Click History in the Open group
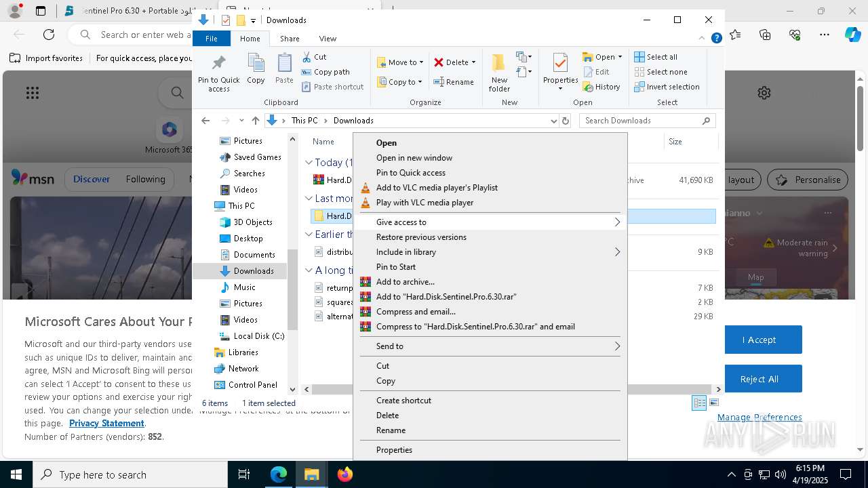The image size is (868, 488). pyautogui.click(x=601, y=87)
